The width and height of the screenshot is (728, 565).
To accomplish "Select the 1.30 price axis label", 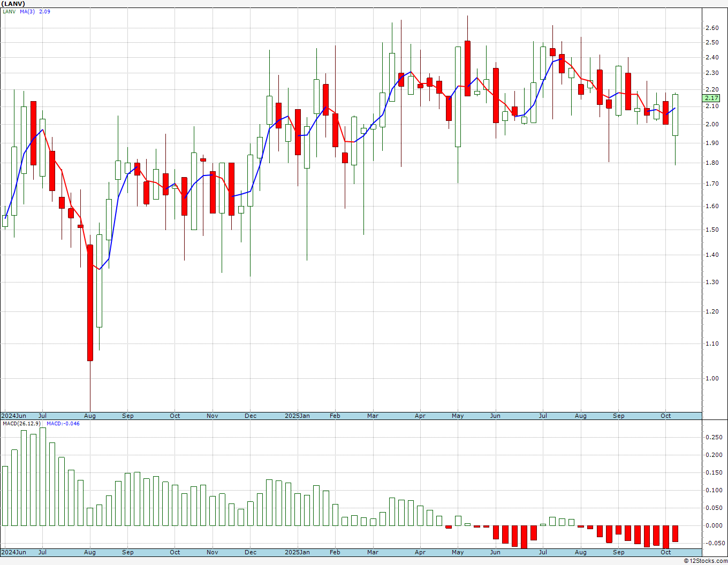I will pos(712,282).
